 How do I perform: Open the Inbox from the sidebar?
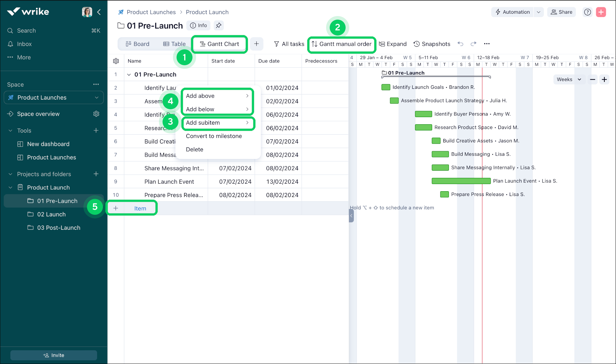24,44
